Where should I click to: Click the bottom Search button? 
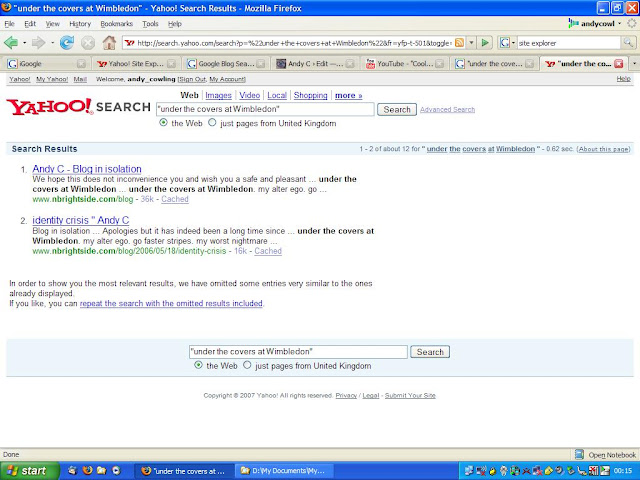(430, 352)
